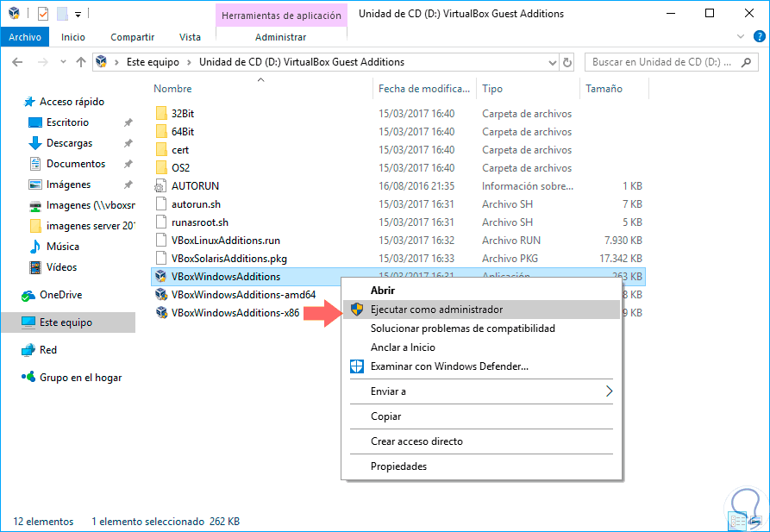Select the runasroot.sh file icon

click(x=161, y=222)
